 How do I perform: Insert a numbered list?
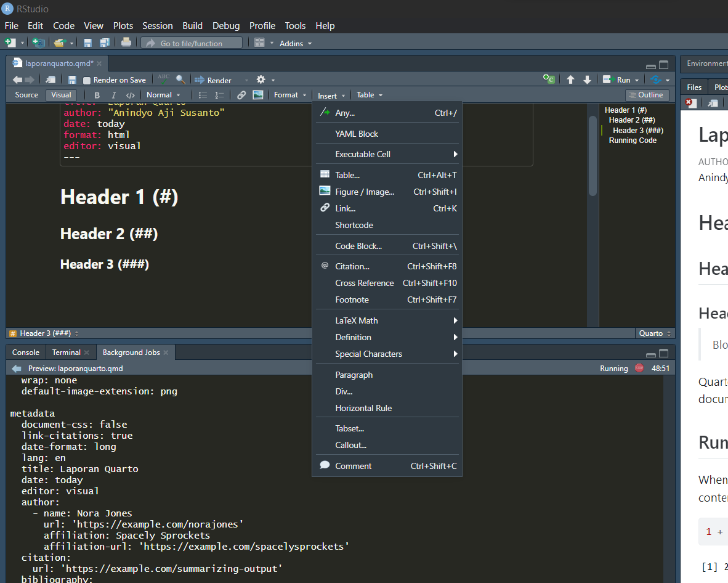[x=220, y=96]
